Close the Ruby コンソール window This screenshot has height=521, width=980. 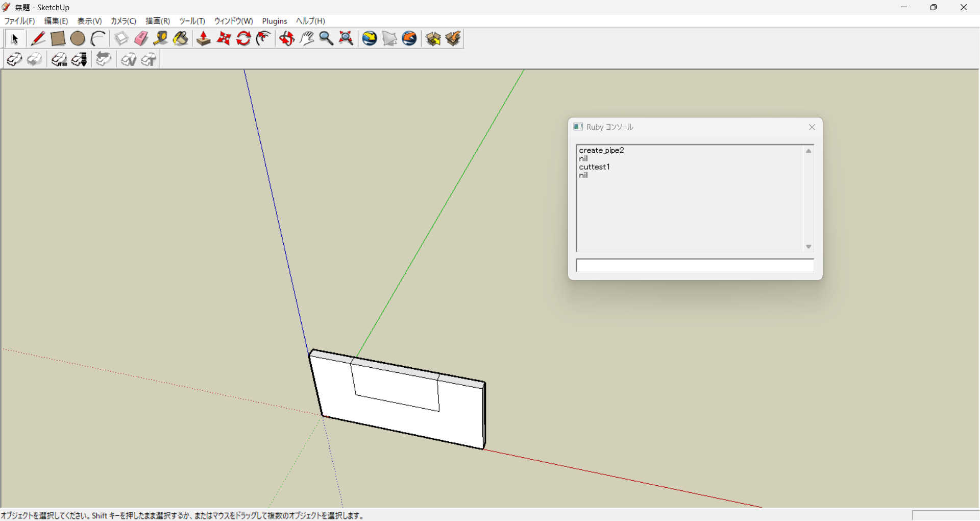(812, 127)
